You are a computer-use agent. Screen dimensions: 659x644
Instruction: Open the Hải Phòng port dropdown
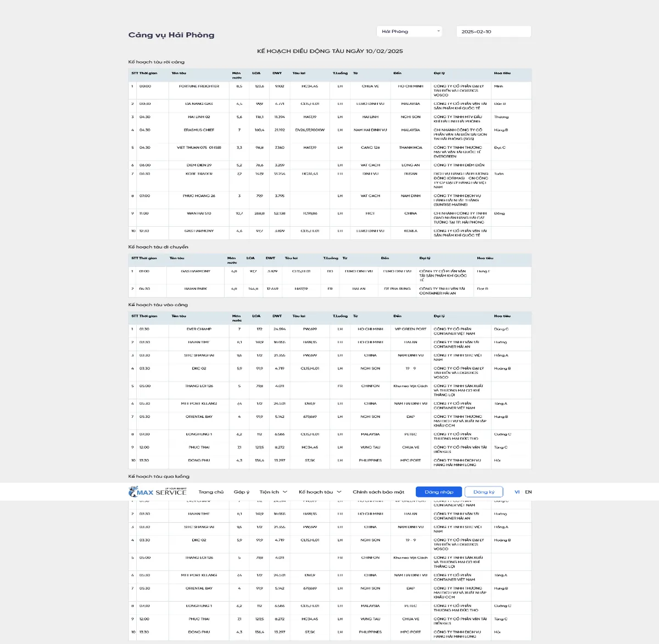[409, 32]
